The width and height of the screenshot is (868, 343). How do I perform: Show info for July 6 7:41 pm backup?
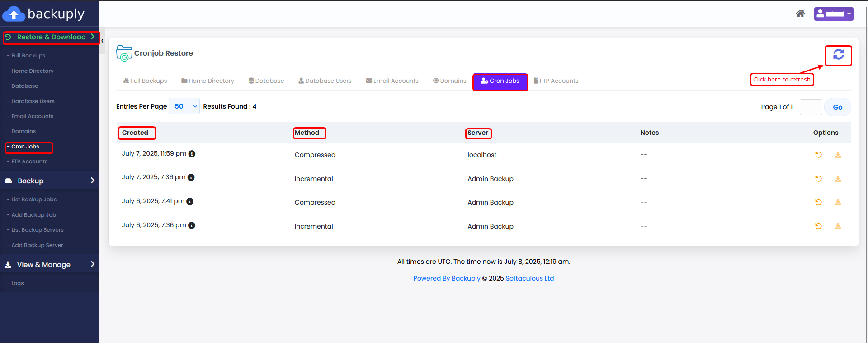tap(190, 201)
